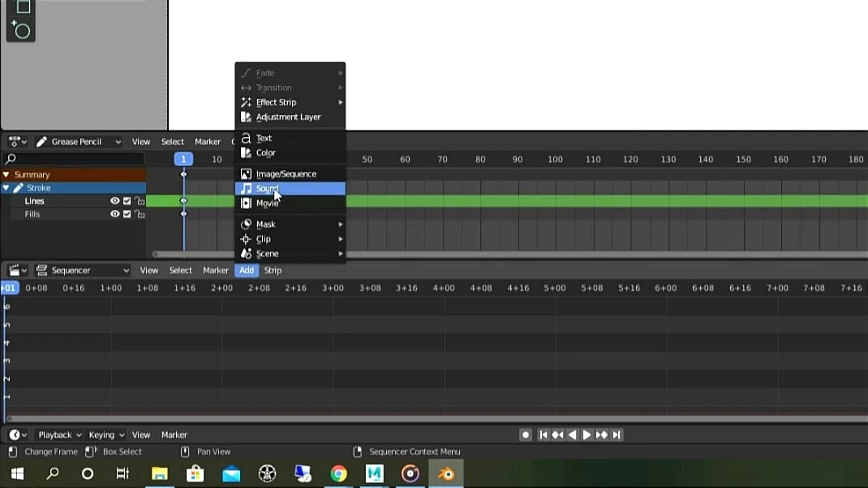The image size is (868, 488).
Task: Click the Adjustment Layer icon
Action: (x=246, y=117)
